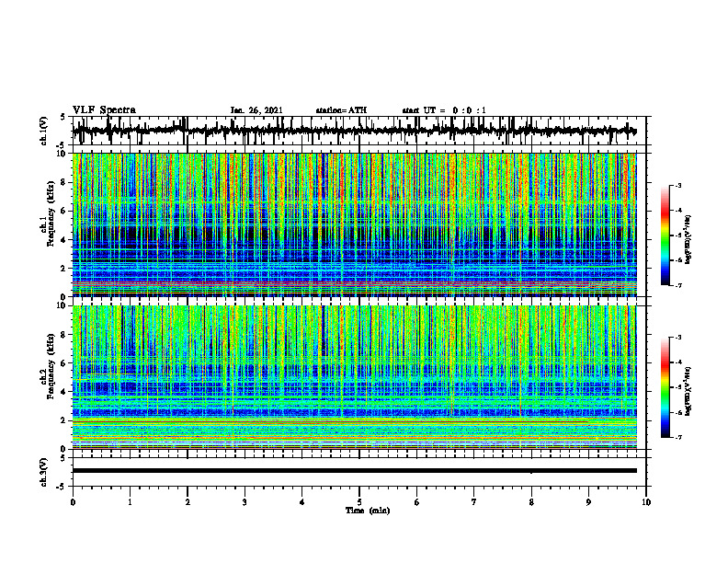Image resolution: width=728 pixels, height=563 pixels.
Task: Click inside the ch.1 spectrogram panel
Action: (x=354, y=224)
